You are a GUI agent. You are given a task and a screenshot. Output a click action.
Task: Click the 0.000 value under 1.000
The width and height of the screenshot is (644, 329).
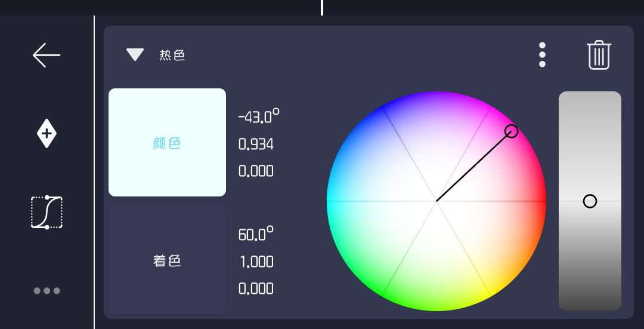tap(256, 289)
